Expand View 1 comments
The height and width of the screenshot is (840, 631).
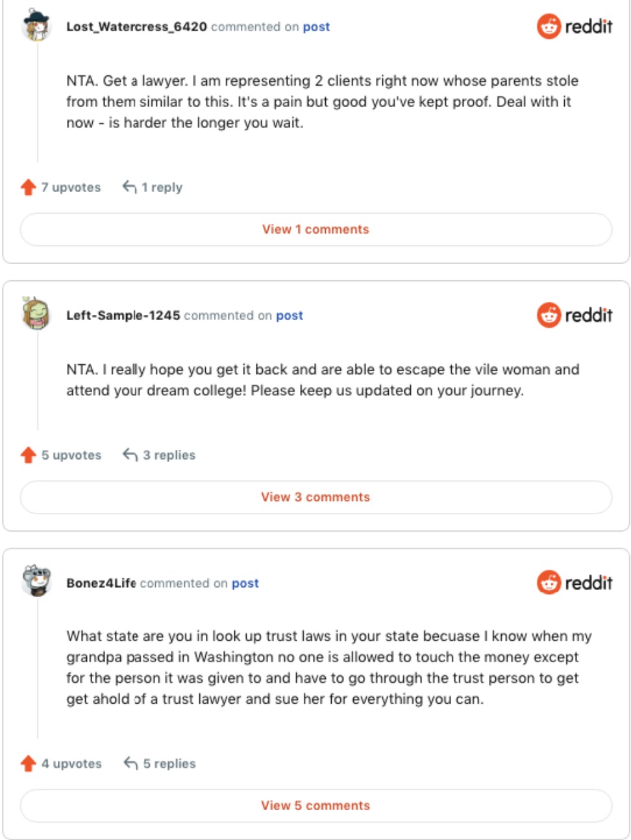[315, 229]
